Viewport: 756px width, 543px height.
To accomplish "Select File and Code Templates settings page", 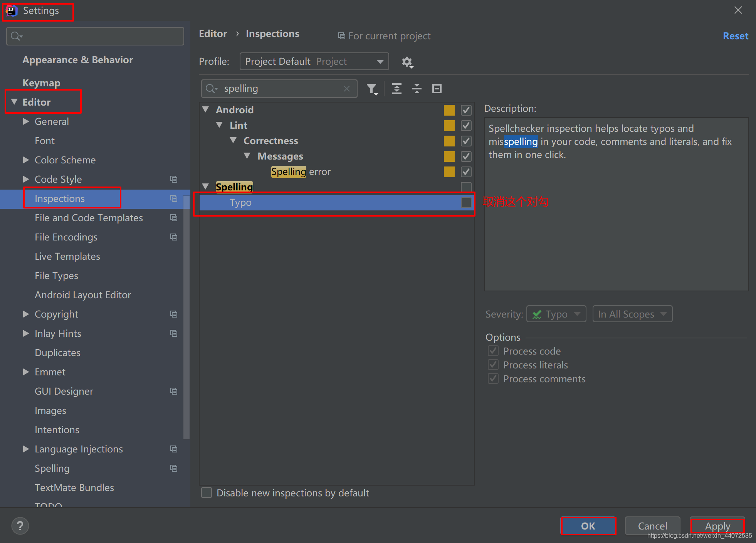I will coord(89,218).
